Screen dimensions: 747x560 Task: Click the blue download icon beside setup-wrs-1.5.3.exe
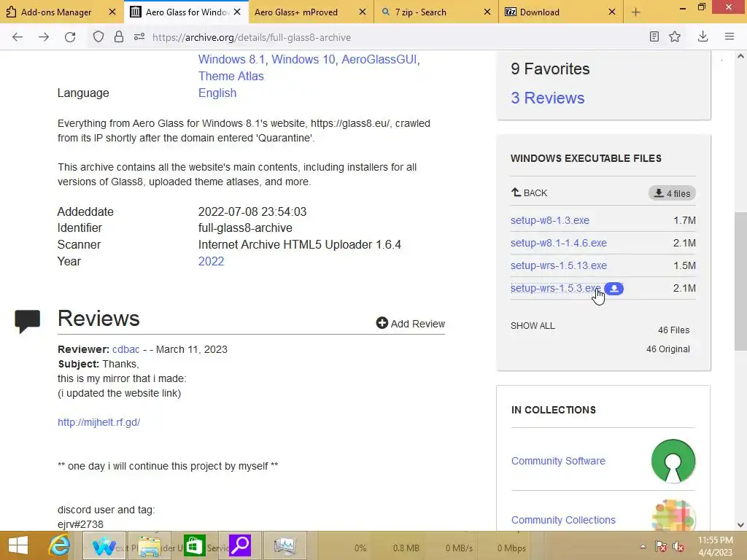pyautogui.click(x=614, y=289)
